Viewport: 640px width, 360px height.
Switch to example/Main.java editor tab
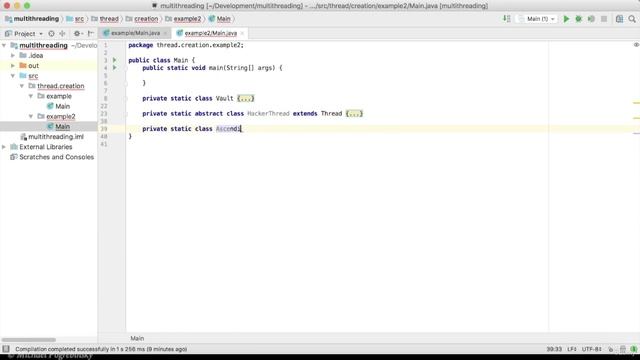pyautogui.click(x=135, y=33)
